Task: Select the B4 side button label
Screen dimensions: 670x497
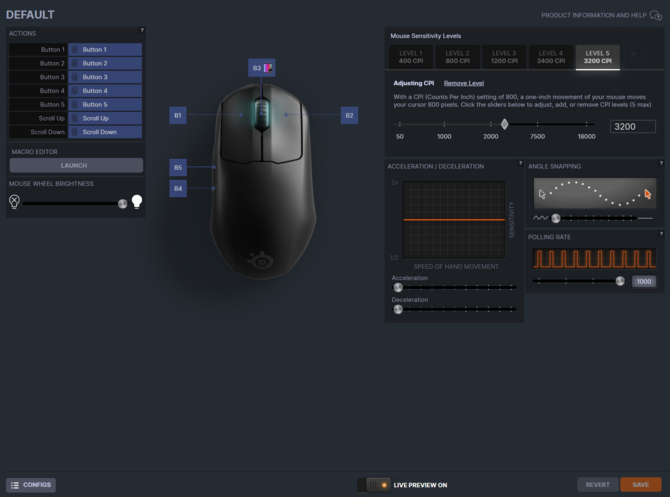Action: [178, 188]
